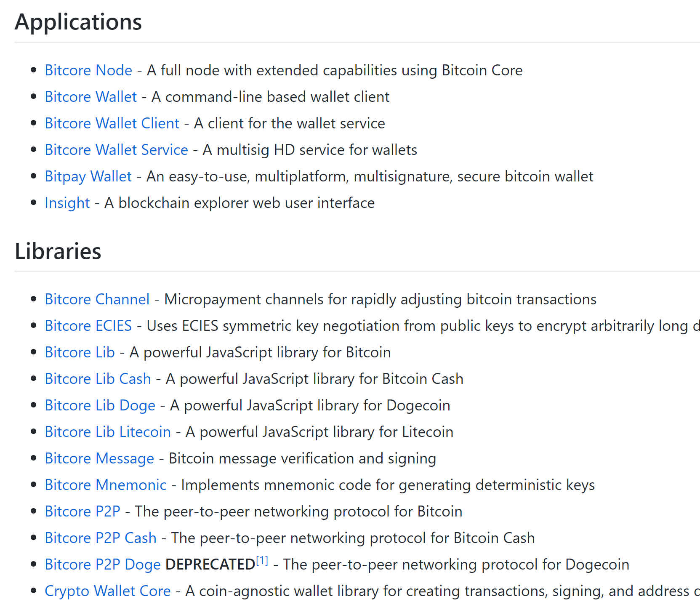Click the Insight explorer link
Viewport: 700px width, 607px height.
pos(67,203)
